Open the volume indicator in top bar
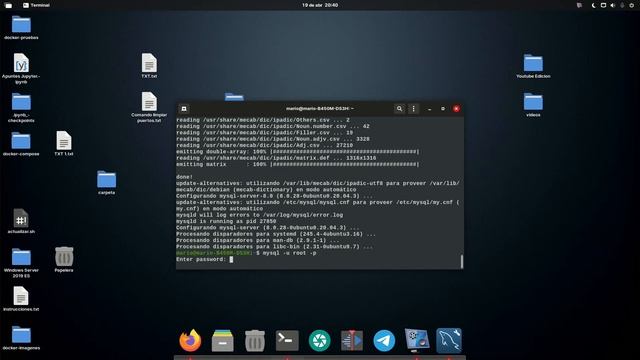This screenshot has width=640, height=360. (613, 5)
